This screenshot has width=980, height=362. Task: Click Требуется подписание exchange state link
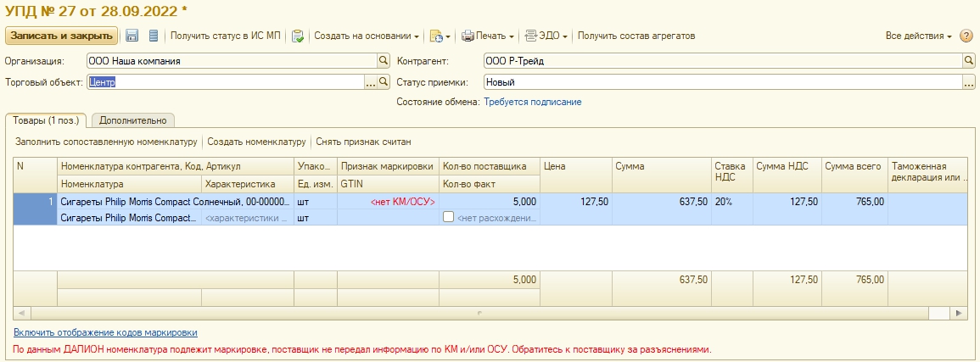[x=532, y=102]
